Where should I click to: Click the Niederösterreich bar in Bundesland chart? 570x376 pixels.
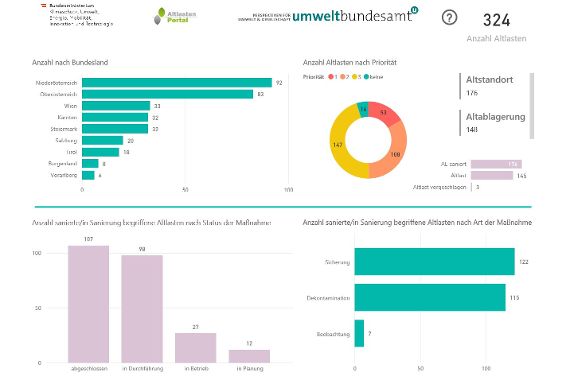coord(177,83)
